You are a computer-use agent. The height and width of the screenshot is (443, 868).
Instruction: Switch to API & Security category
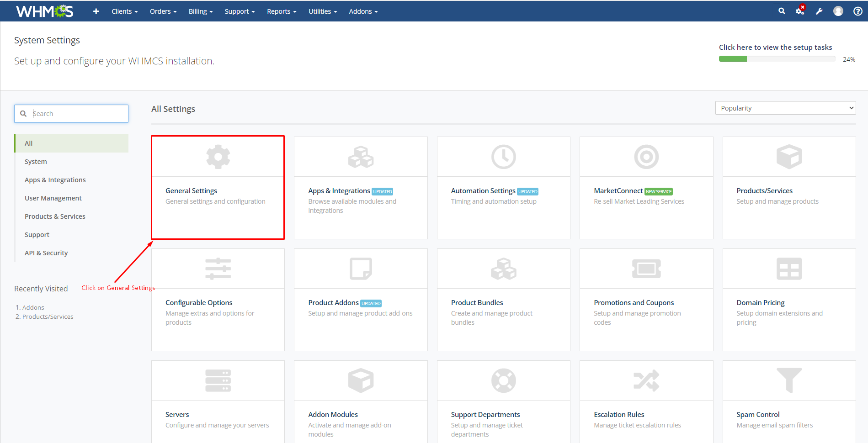[46, 253]
